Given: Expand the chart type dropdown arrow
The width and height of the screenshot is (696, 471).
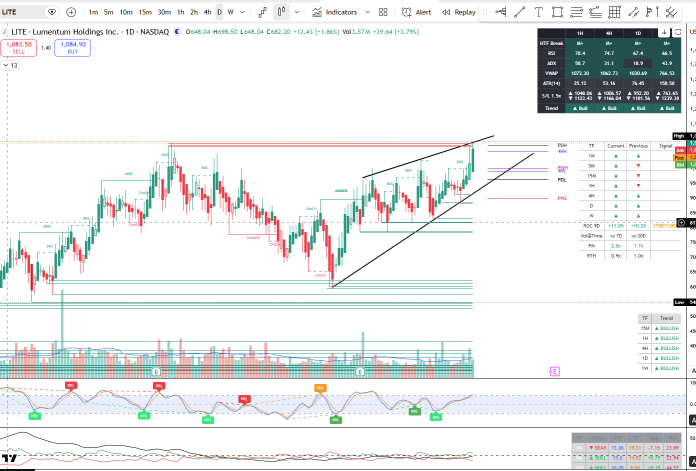Looking at the screenshot, I should (297, 12).
